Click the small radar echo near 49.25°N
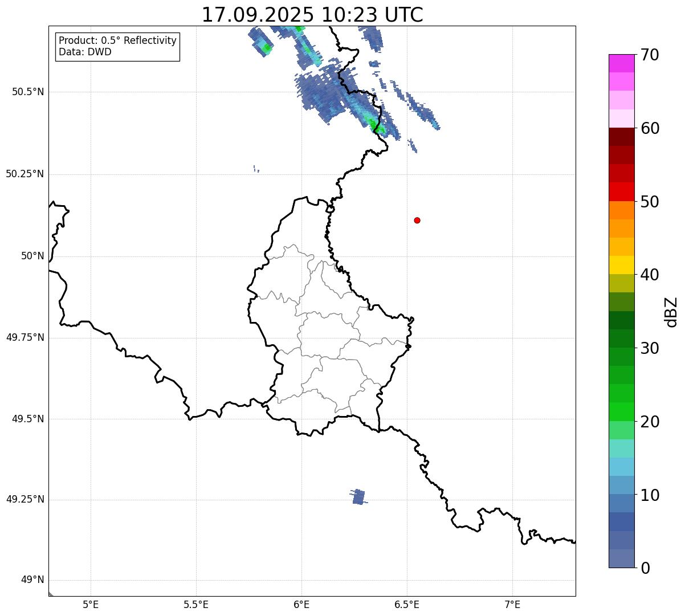Screen dimensions: 685x616 (358, 497)
